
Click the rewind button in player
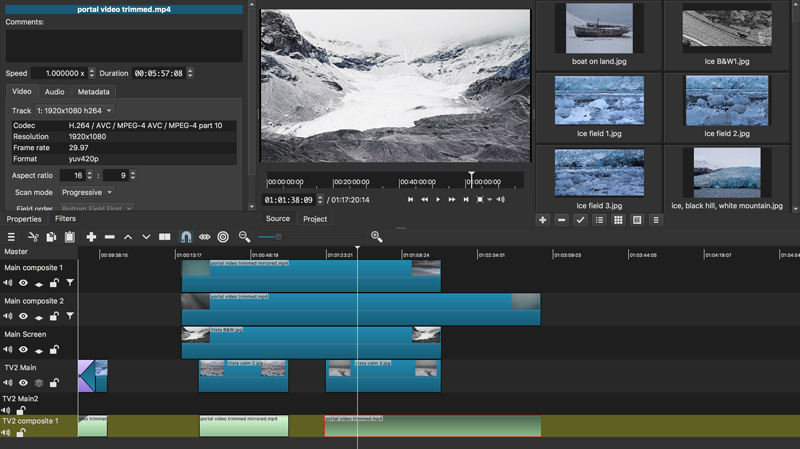pos(424,199)
